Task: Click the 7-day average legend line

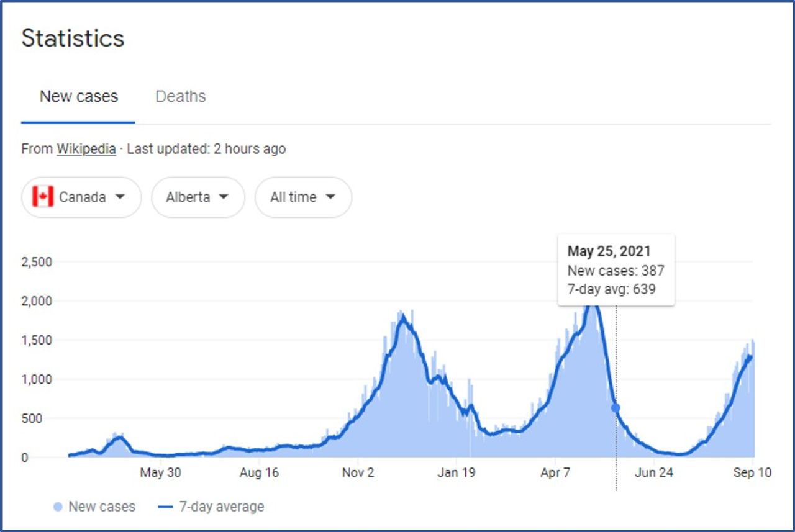Action: (165, 507)
